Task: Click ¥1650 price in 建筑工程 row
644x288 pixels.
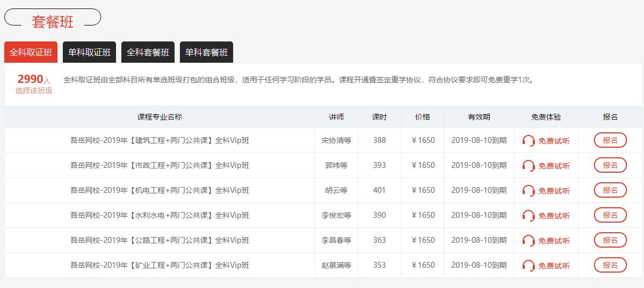Action: coord(423,140)
